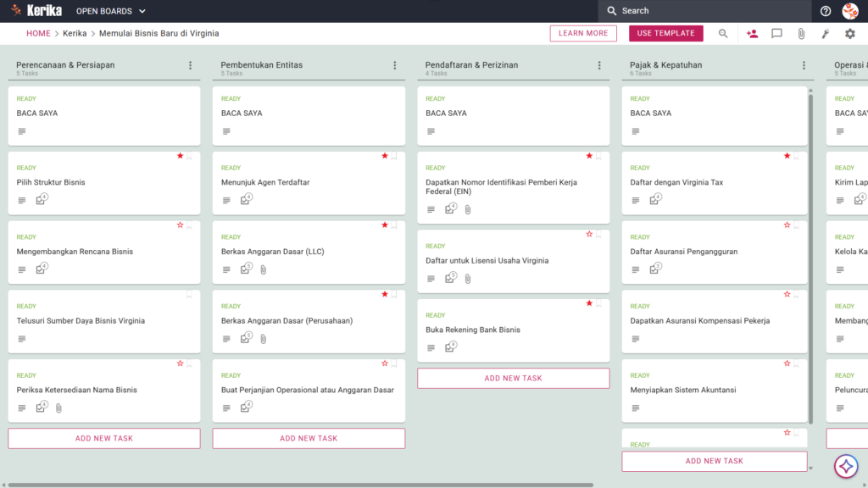Open attachment icon on Periksa Ketersediaan Nama Bisnis
Viewport: 868px width, 488px height.
click(58, 408)
